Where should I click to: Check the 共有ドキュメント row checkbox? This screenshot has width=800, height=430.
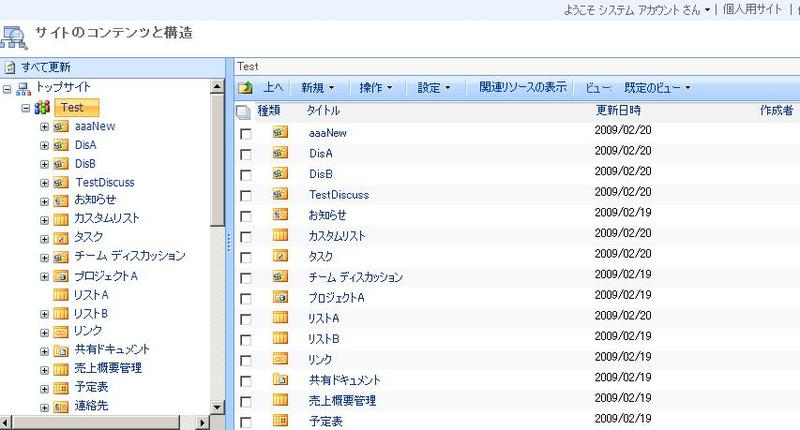click(x=245, y=381)
